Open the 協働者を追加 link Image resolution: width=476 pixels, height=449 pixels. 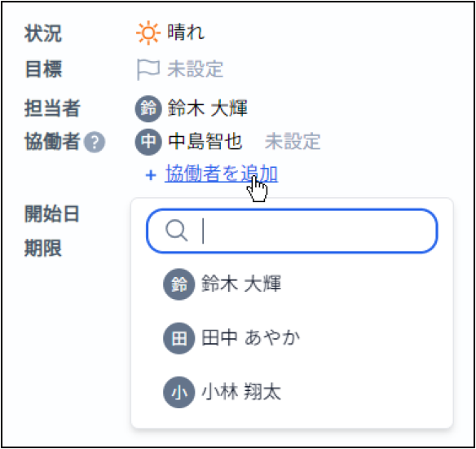(222, 174)
